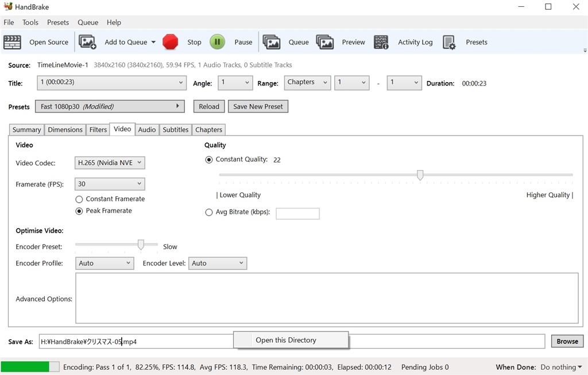The height and width of the screenshot is (375, 588).
Task: Open the start chapter dropdown
Action: [352, 83]
